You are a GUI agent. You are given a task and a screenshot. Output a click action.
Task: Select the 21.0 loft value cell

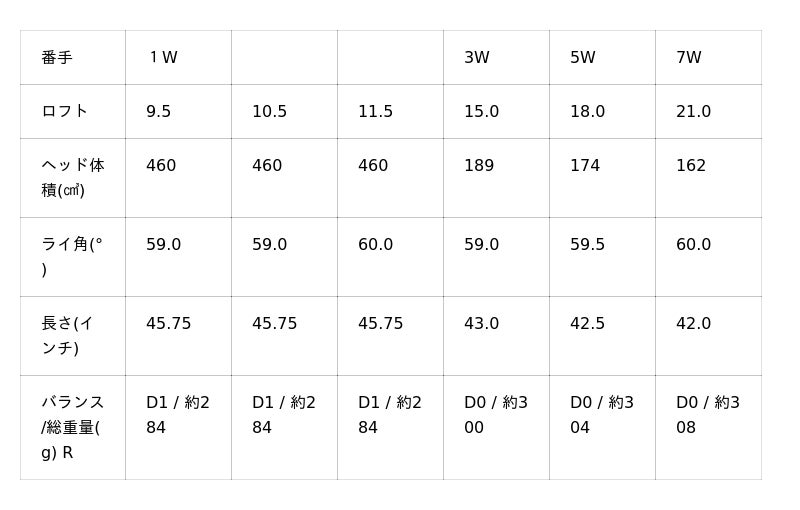tap(694, 112)
